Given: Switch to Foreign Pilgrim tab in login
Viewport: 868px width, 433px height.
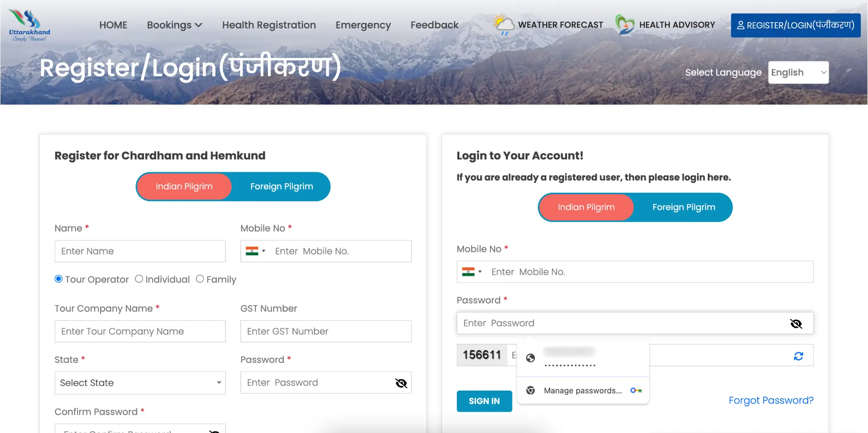Looking at the screenshot, I should [683, 207].
